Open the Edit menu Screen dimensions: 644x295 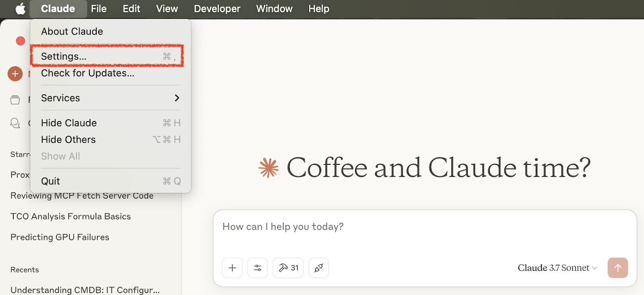tap(131, 8)
